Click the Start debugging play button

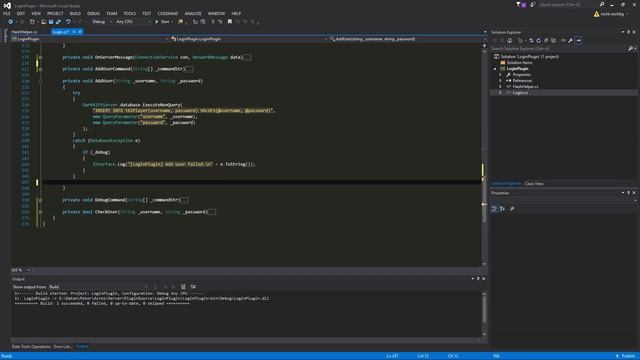[156, 22]
